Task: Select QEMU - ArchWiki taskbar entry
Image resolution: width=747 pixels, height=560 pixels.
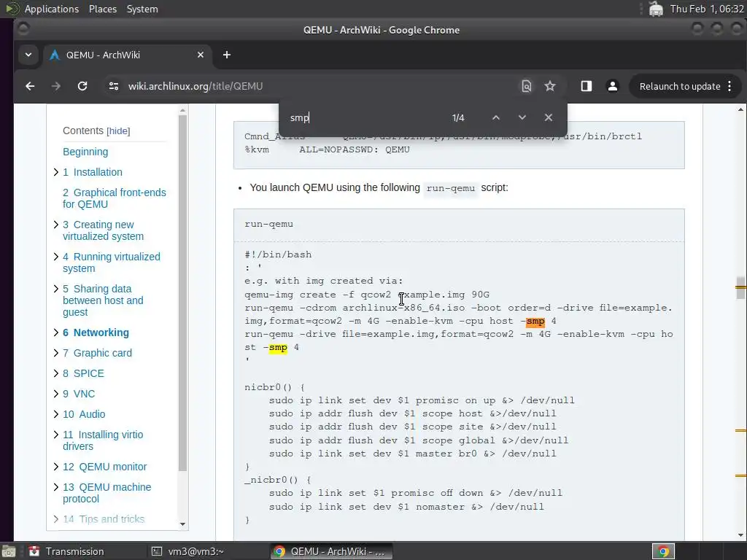Action: pos(331,551)
